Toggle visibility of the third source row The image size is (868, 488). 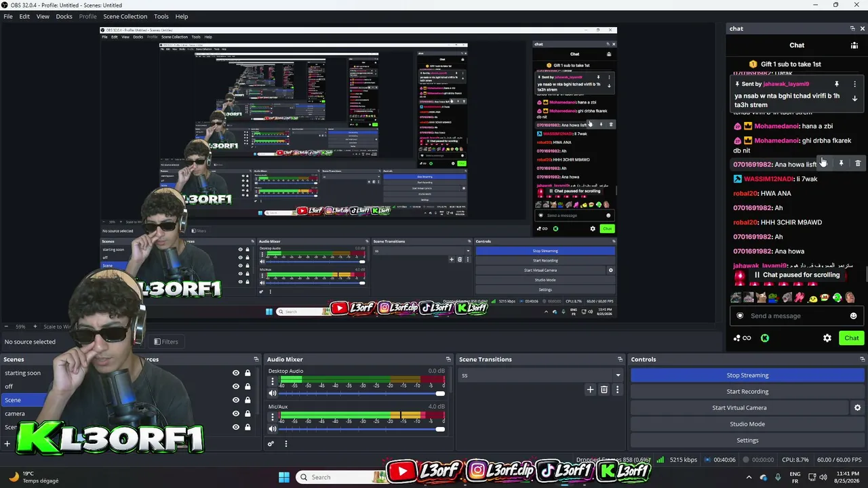point(236,400)
